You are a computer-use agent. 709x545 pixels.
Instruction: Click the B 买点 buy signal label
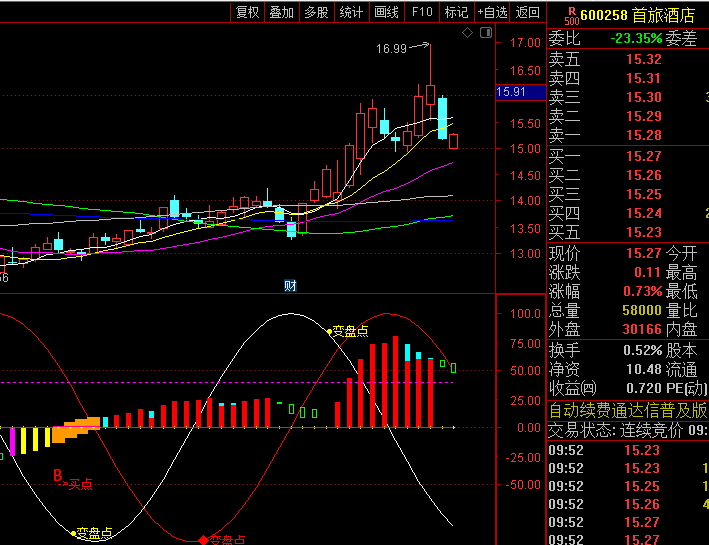click(72, 479)
